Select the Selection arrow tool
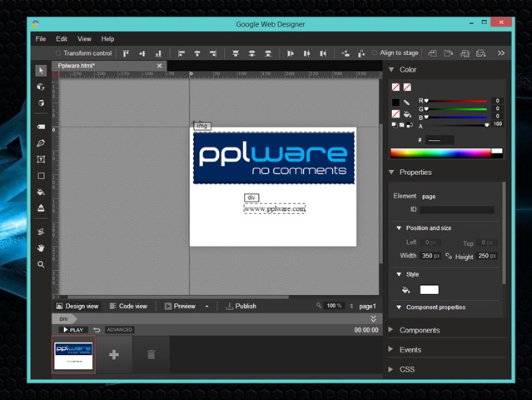The image size is (532, 400). tap(41, 71)
